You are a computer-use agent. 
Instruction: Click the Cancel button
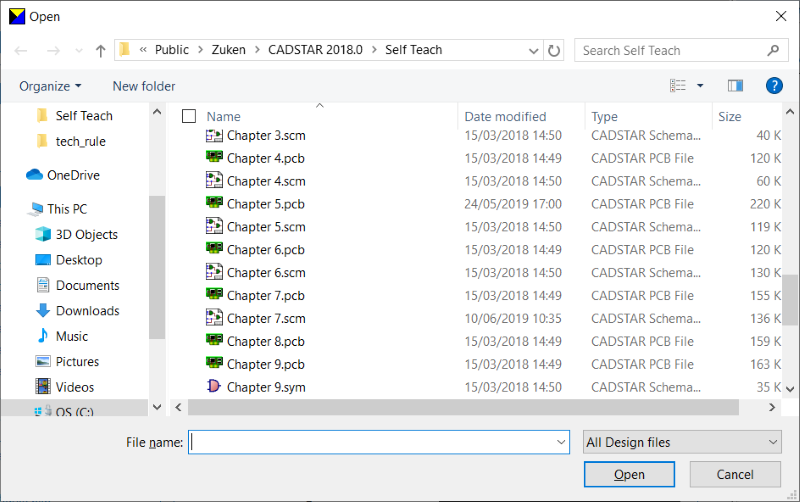coord(735,474)
